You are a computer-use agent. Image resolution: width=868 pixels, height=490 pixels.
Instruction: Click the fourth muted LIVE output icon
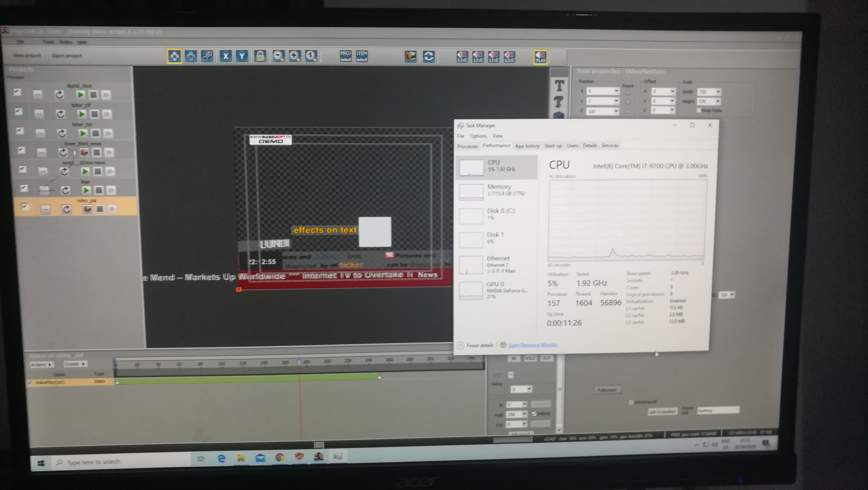[509, 57]
